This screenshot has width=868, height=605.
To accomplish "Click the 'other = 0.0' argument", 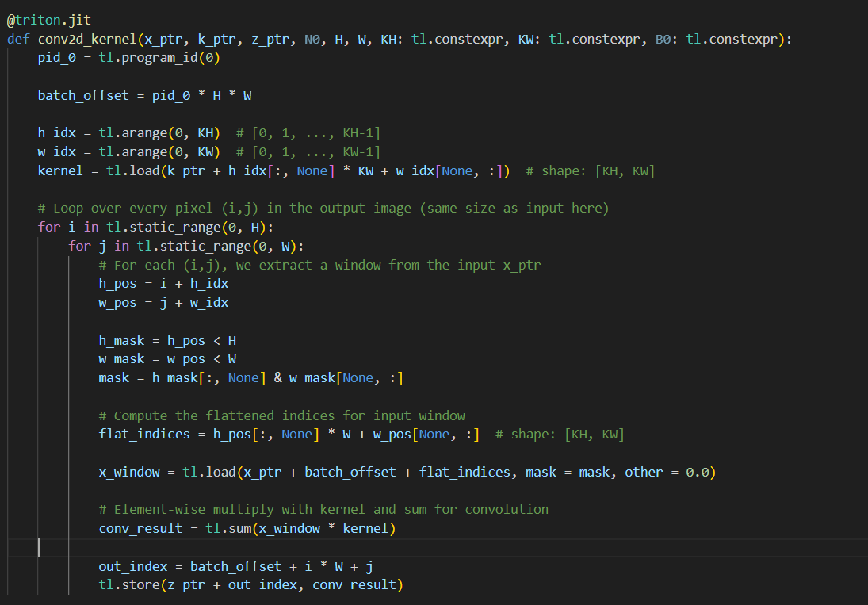I will pos(667,472).
